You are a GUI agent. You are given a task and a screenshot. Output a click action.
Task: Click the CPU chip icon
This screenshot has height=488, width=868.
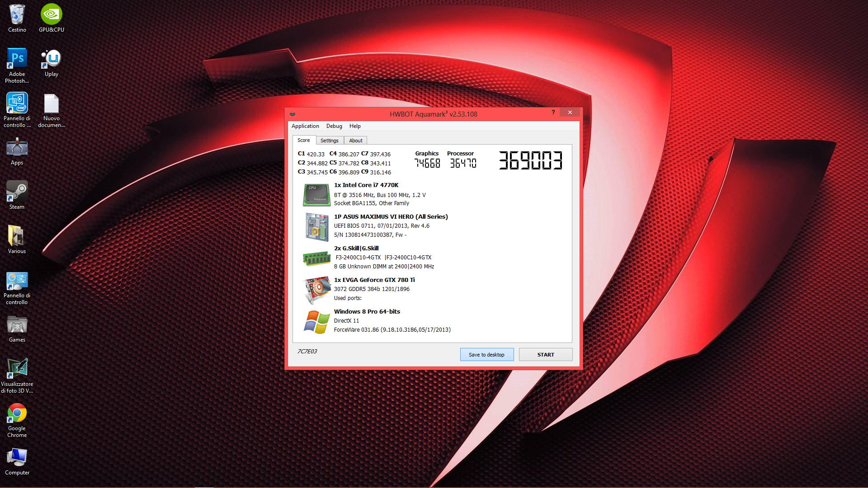coord(316,195)
